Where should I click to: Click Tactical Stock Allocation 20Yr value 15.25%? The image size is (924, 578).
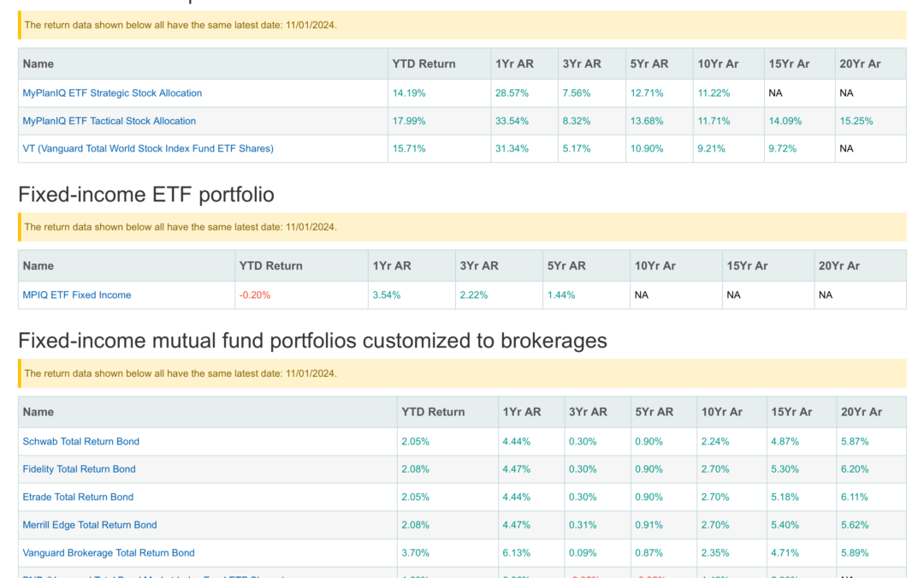(856, 121)
